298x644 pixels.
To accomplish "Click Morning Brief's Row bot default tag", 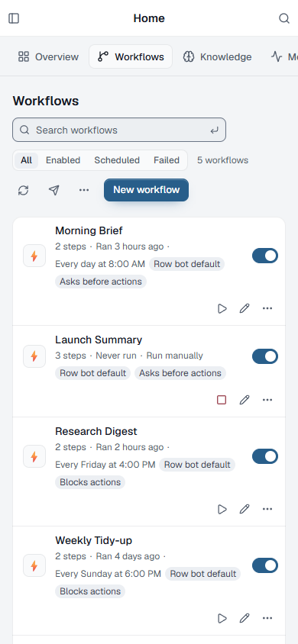I will coord(186,264).
